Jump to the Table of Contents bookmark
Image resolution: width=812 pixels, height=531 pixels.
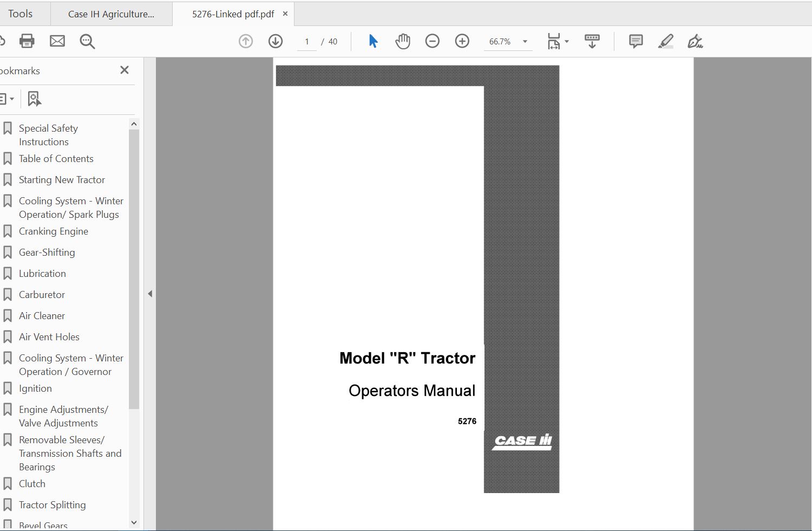pyautogui.click(x=56, y=159)
